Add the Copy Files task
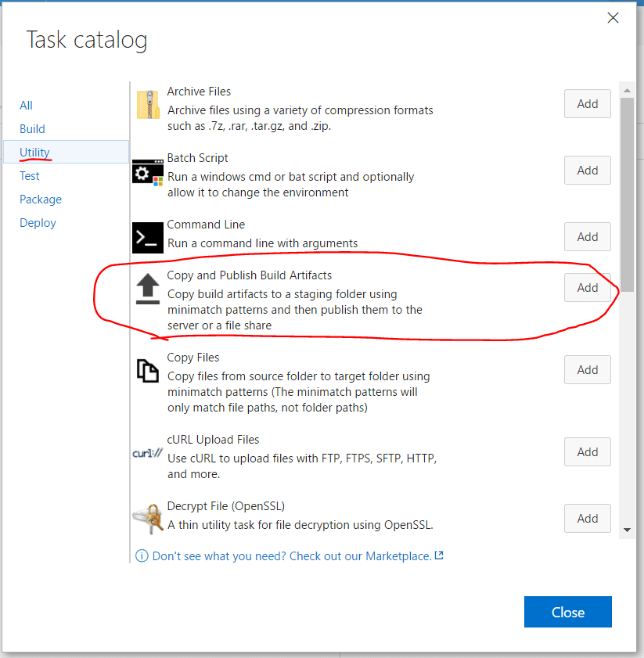This screenshot has height=658, width=644. pos(588,370)
